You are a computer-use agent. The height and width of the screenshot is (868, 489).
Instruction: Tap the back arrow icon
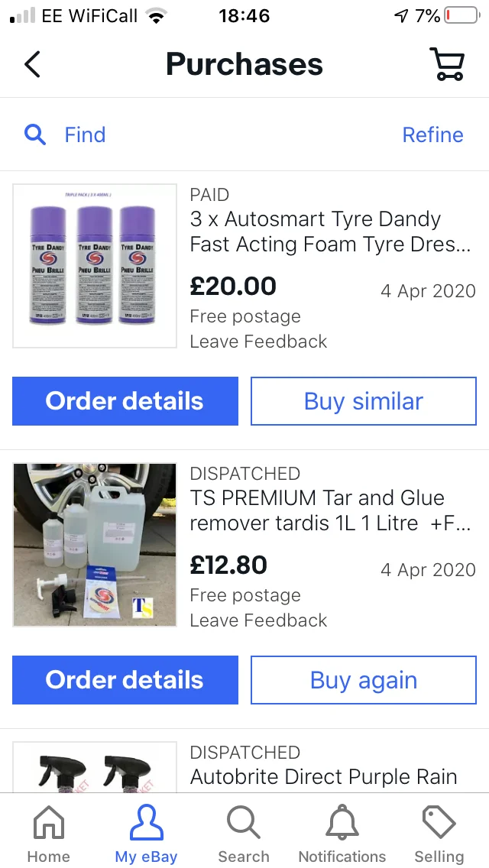[32, 64]
